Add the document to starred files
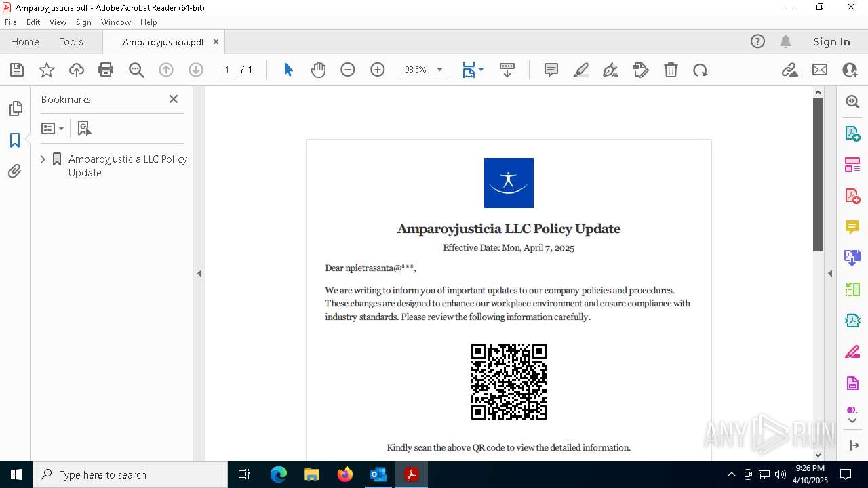Image resolution: width=868 pixels, height=488 pixels. [47, 70]
